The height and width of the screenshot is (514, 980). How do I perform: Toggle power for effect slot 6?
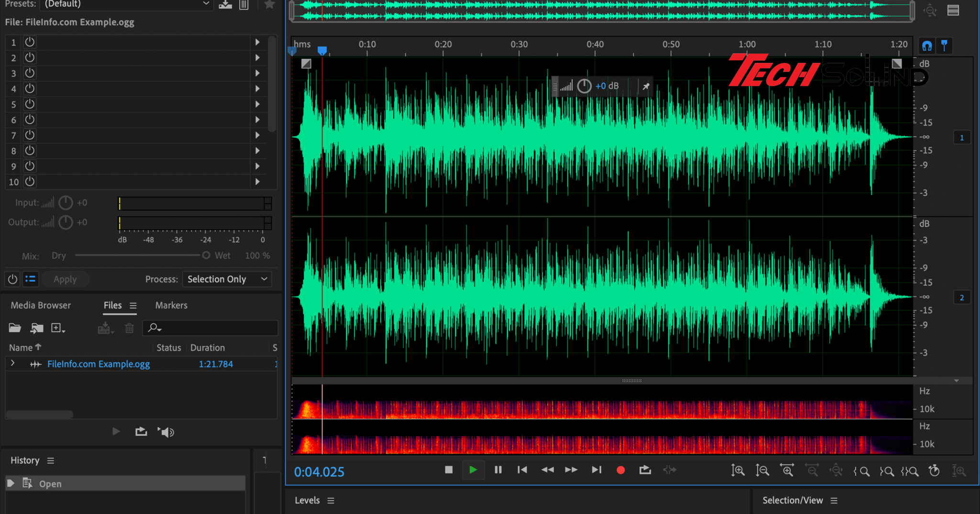(x=30, y=120)
